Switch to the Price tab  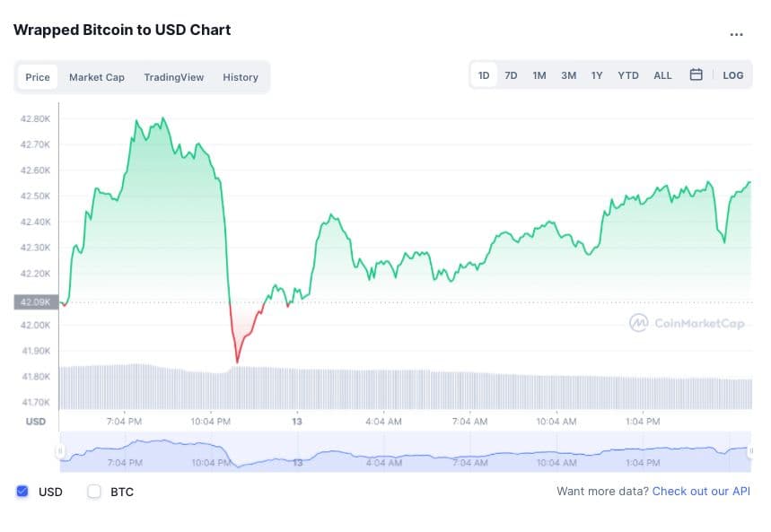point(38,77)
